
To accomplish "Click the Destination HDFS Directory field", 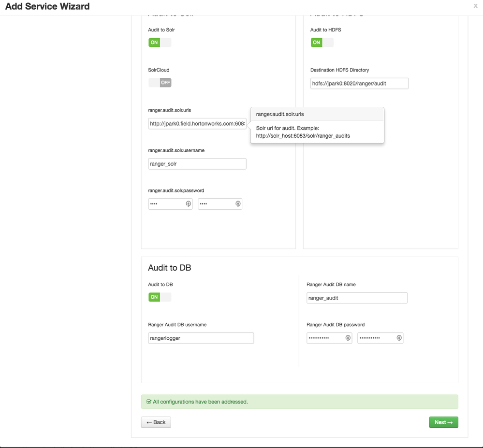I will click(359, 84).
